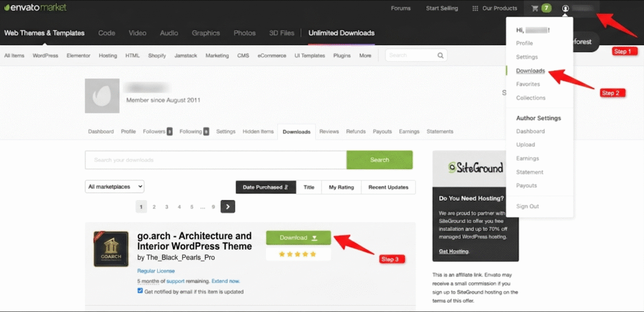644x312 pixels.
Task: Select page 3 of downloads
Action: [167, 207]
